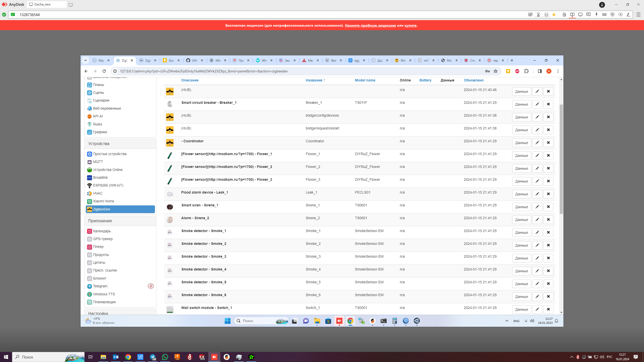Edit the Smoke_3 detector entry
This screenshot has width=644, height=362.
click(x=537, y=258)
